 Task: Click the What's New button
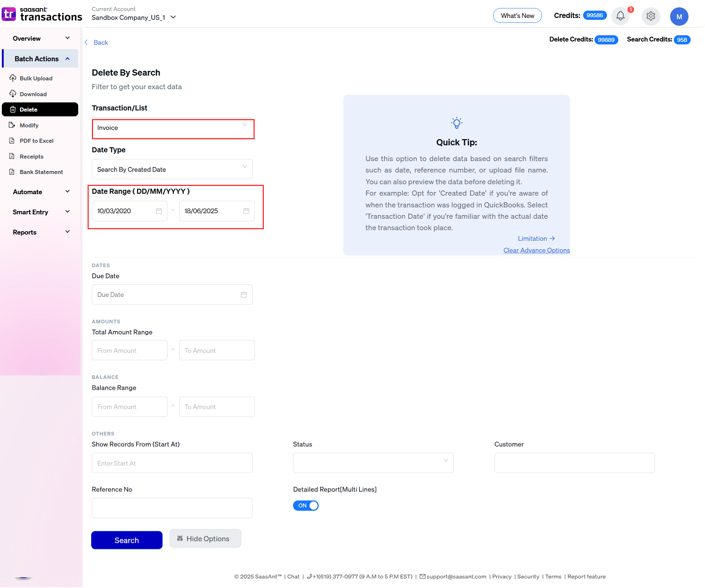coord(517,15)
